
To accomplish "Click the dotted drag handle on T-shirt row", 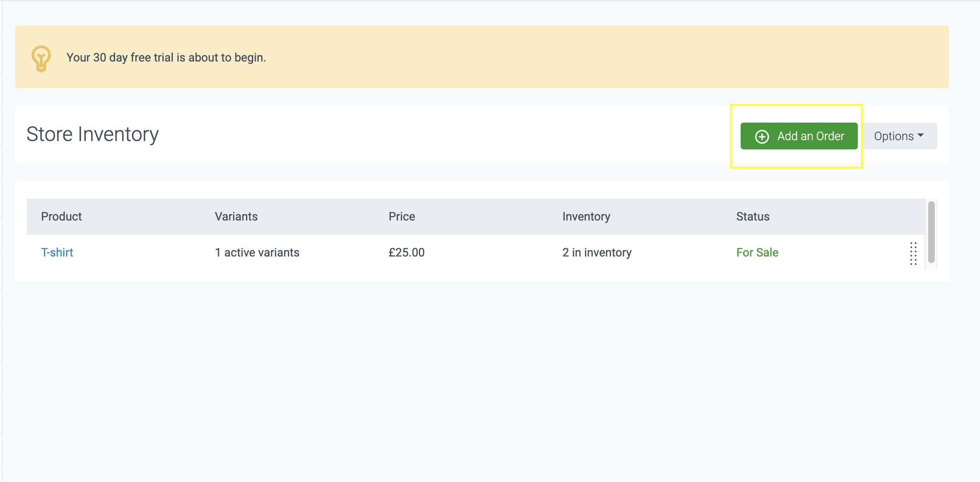I will 913,253.
